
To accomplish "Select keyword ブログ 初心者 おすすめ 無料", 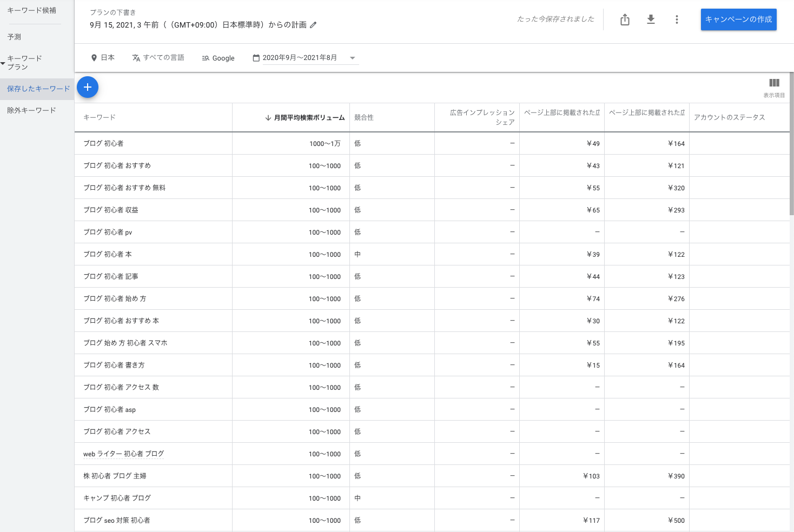I will 124,188.
